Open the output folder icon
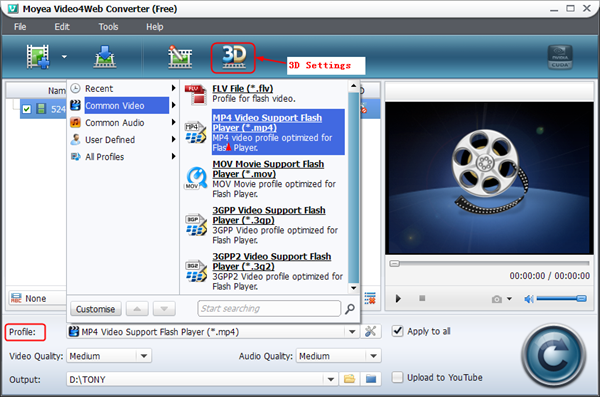600x397 pixels. tap(371, 379)
